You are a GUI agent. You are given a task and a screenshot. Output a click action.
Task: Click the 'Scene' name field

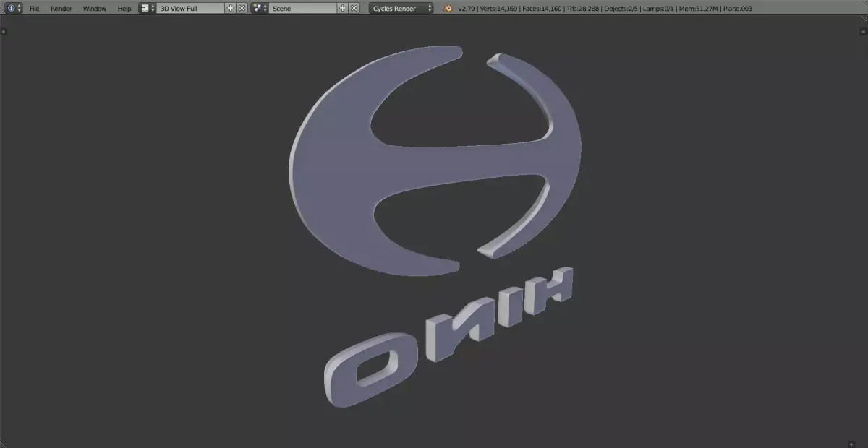302,8
